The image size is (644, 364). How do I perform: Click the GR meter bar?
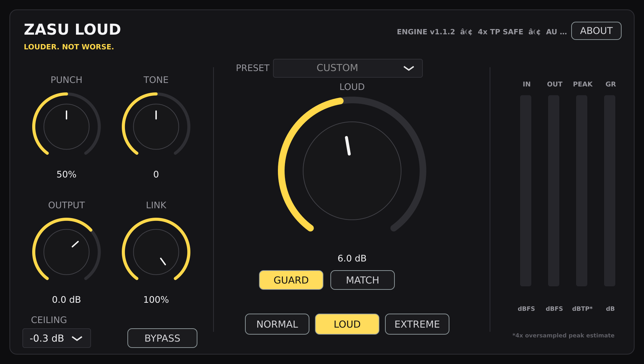point(610,191)
